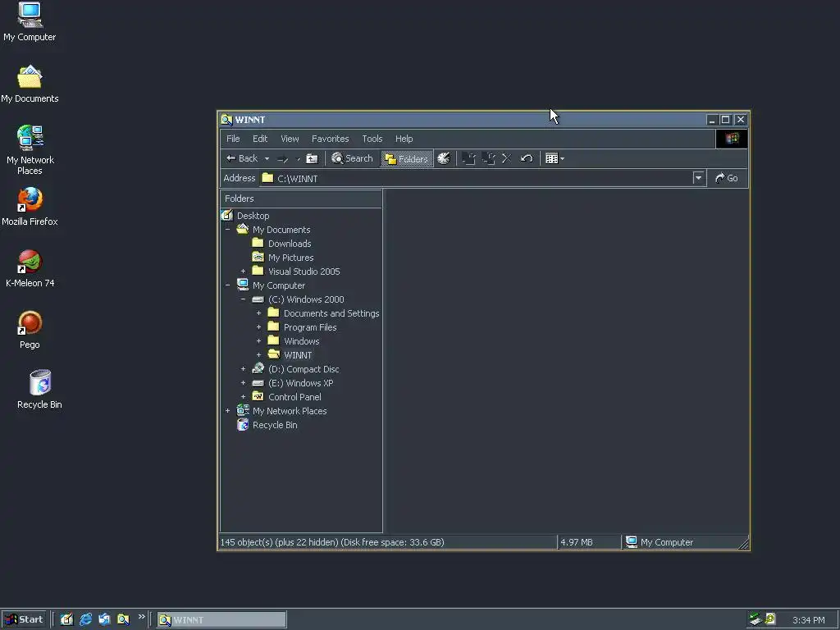Open the Edit menu
The image size is (840, 630).
tap(260, 139)
